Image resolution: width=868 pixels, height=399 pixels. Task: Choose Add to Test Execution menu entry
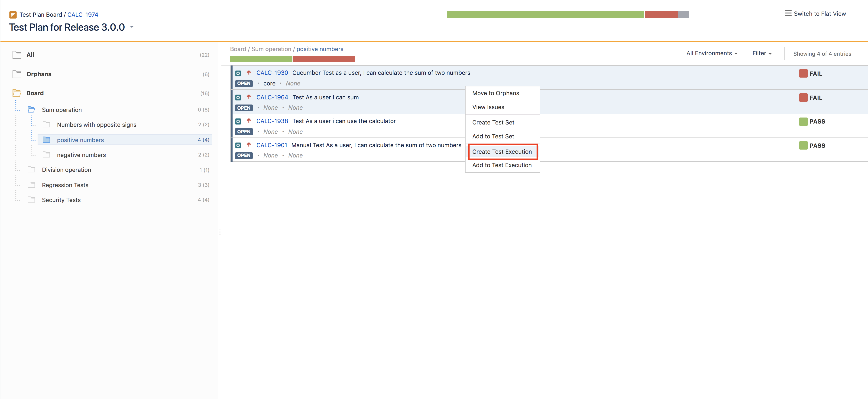coord(502,165)
